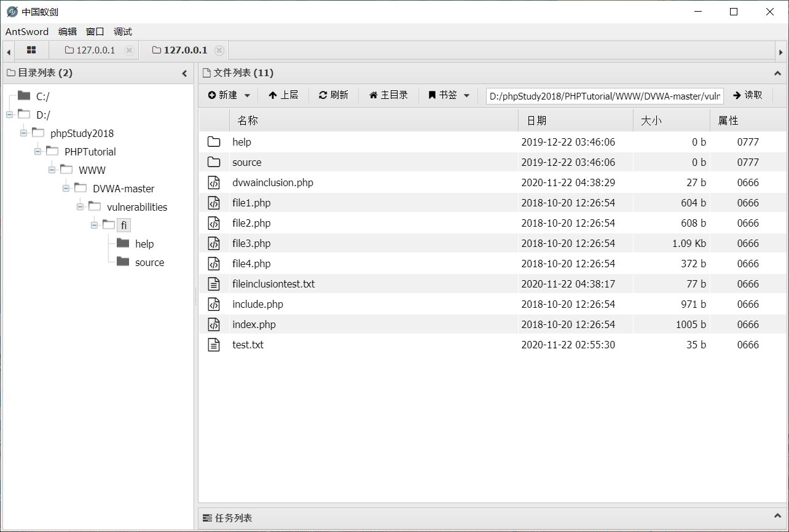Click the dvwainclusion.php code file icon

coord(213,182)
